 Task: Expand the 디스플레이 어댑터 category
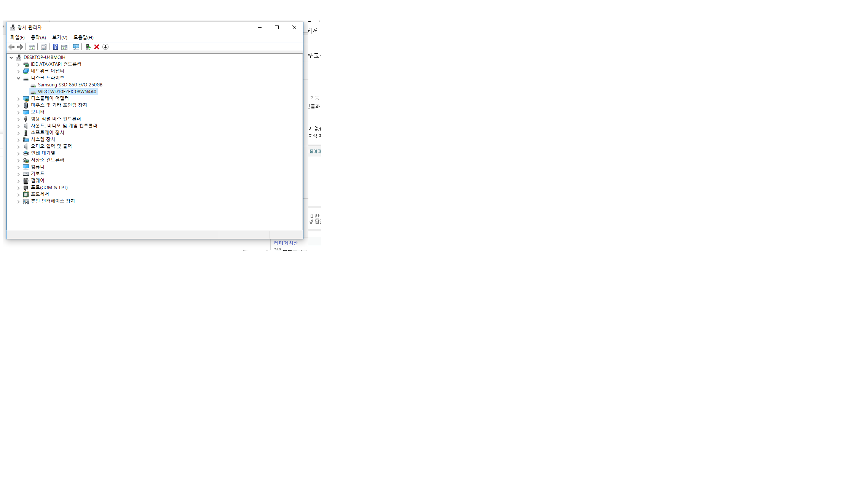18,99
